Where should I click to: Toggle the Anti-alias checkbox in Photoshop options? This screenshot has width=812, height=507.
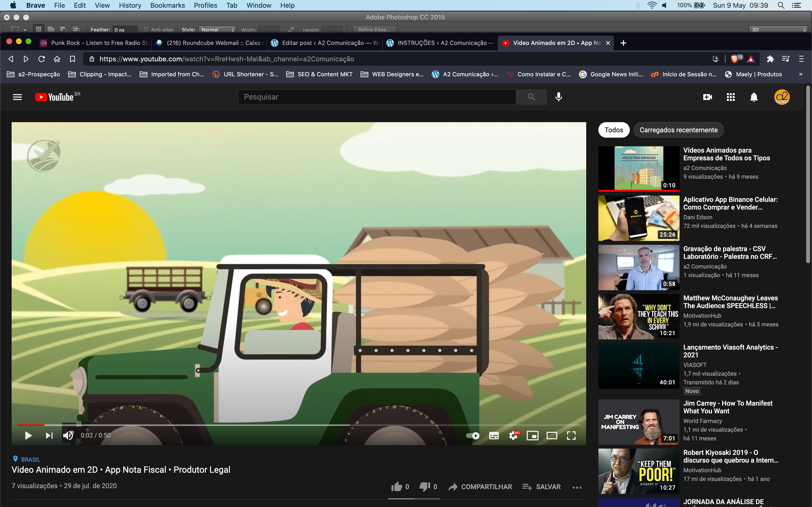(x=146, y=29)
